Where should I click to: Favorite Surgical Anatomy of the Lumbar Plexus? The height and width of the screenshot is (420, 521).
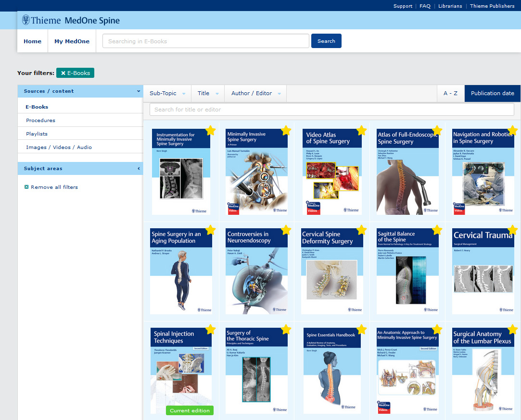click(513, 329)
